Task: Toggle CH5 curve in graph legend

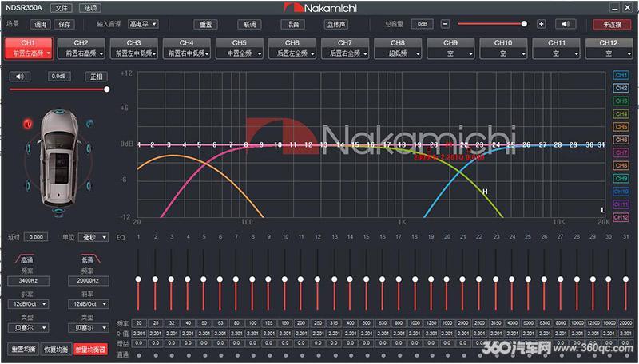Action: coord(621,127)
